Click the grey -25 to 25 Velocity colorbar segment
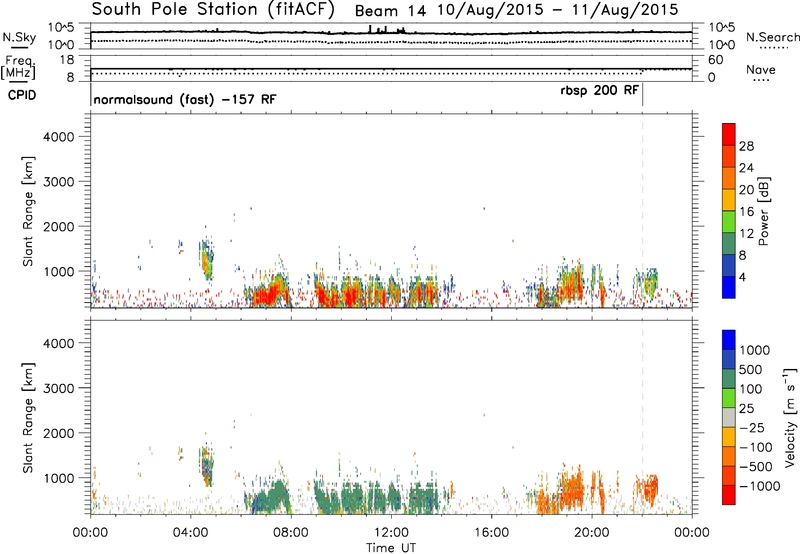 [x=729, y=417]
